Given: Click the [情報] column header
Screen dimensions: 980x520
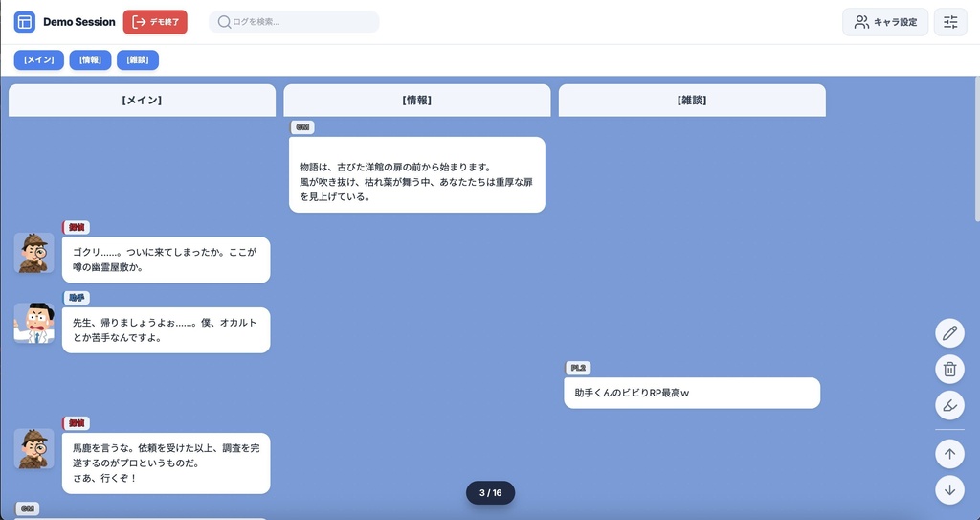Looking at the screenshot, I should (417, 101).
